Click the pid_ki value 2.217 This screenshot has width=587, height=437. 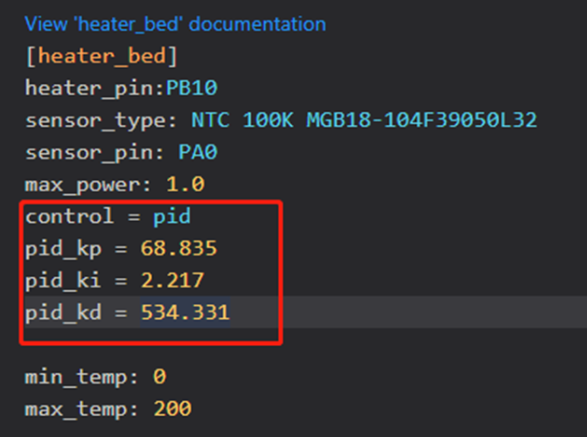click(x=172, y=281)
